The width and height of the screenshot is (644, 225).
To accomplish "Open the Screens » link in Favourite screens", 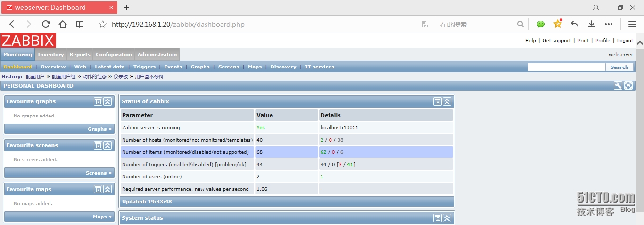I will point(99,173).
